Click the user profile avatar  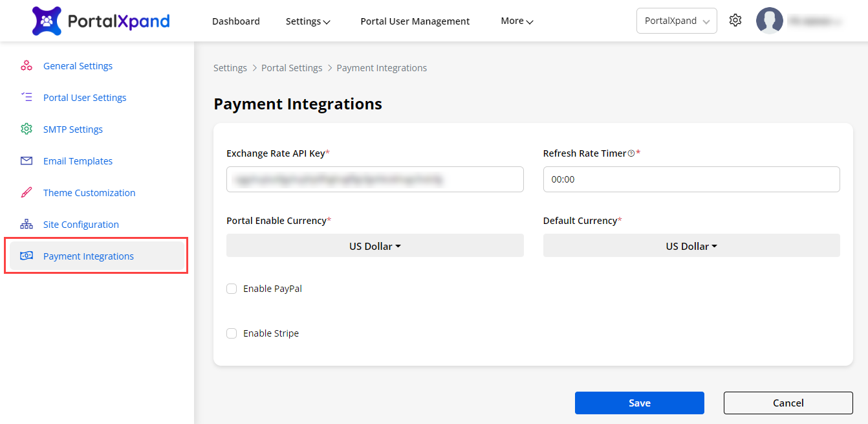(769, 21)
